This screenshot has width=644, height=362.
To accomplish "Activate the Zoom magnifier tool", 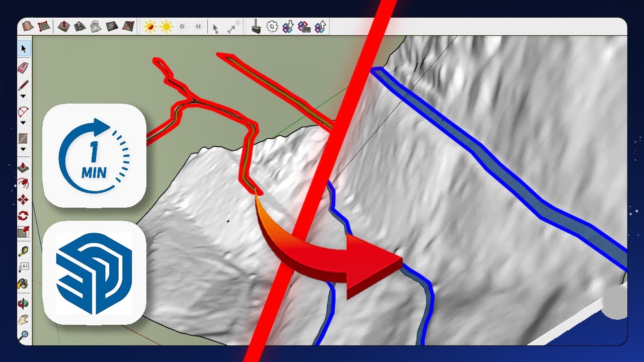I will click(x=23, y=335).
